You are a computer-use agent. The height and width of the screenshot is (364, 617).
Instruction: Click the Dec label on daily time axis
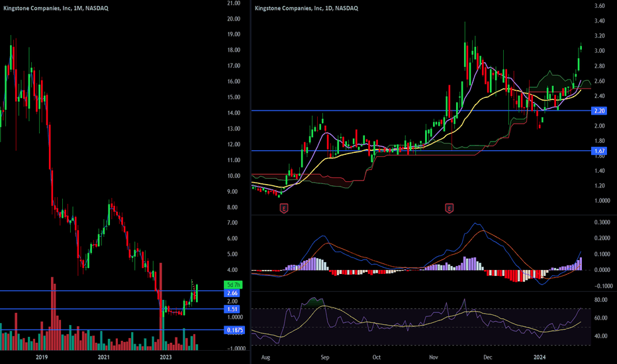pos(487,357)
